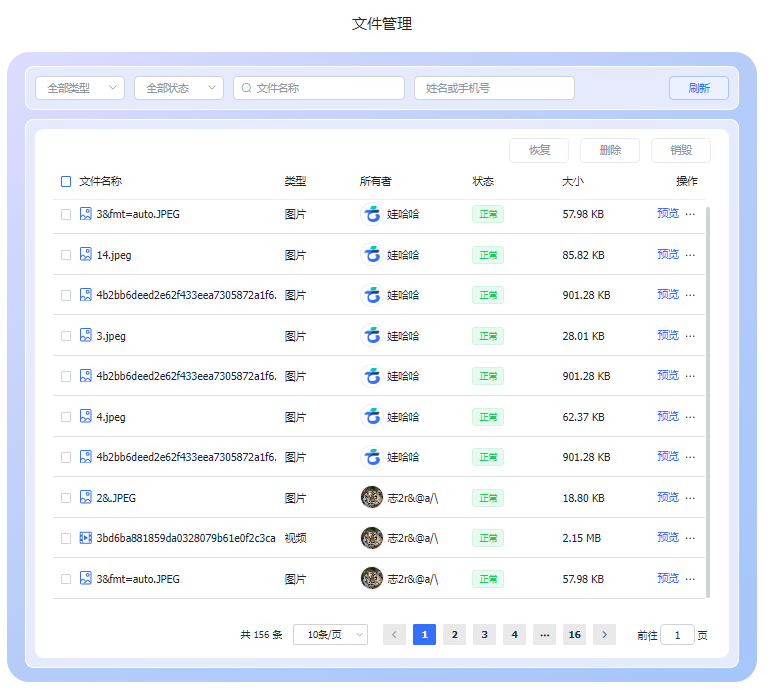This screenshot has width=776, height=690.
Task: Click the 视频 type cell
Action: click(295, 538)
